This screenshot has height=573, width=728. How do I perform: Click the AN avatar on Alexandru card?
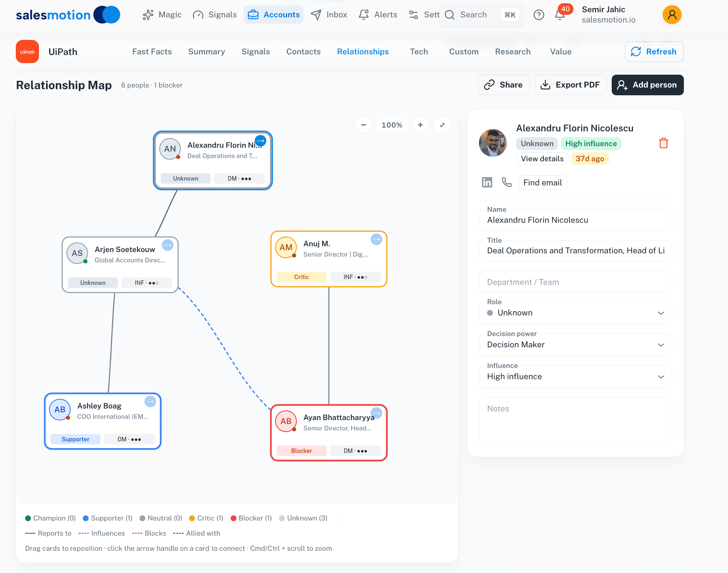(x=170, y=149)
